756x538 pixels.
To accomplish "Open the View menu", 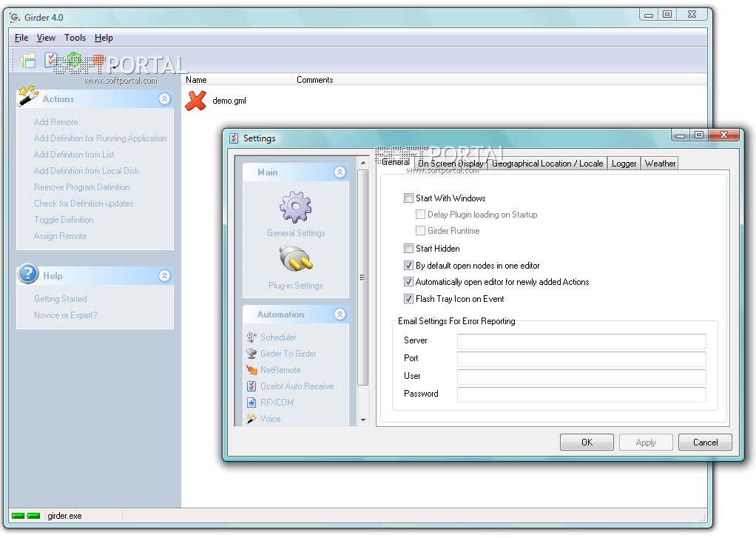I will coord(46,38).
